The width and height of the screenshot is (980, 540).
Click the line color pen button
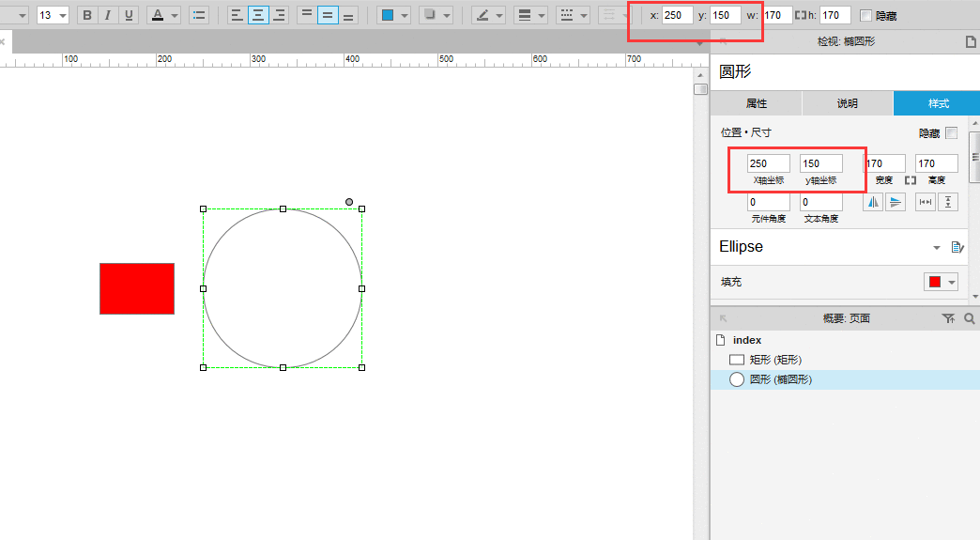[x=482, y=15]
